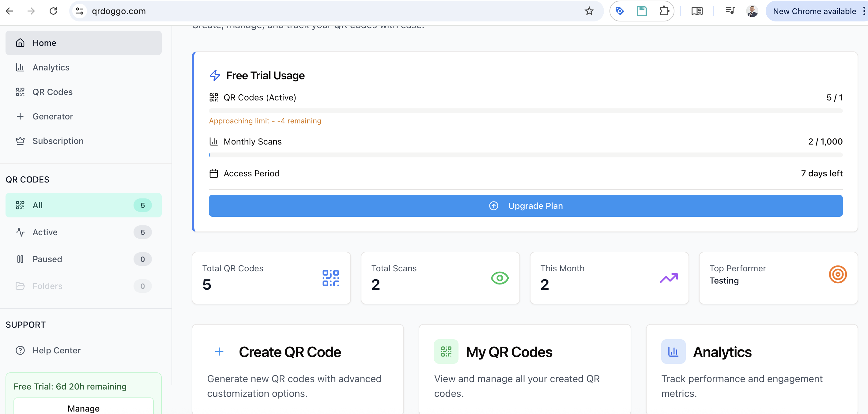Select the All QR codes filter
The width and height of the screenshot is (868, 414).
coord(84,205)
